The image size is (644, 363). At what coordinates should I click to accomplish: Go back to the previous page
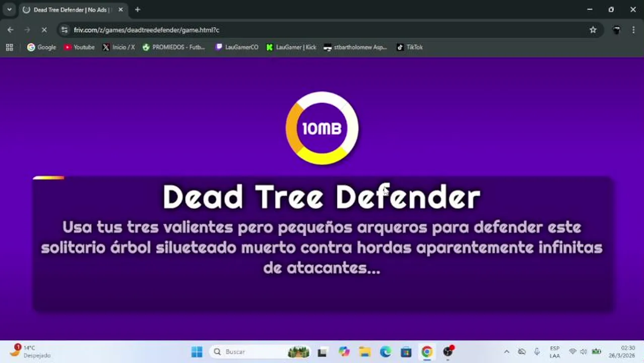(x=11, y=30)
